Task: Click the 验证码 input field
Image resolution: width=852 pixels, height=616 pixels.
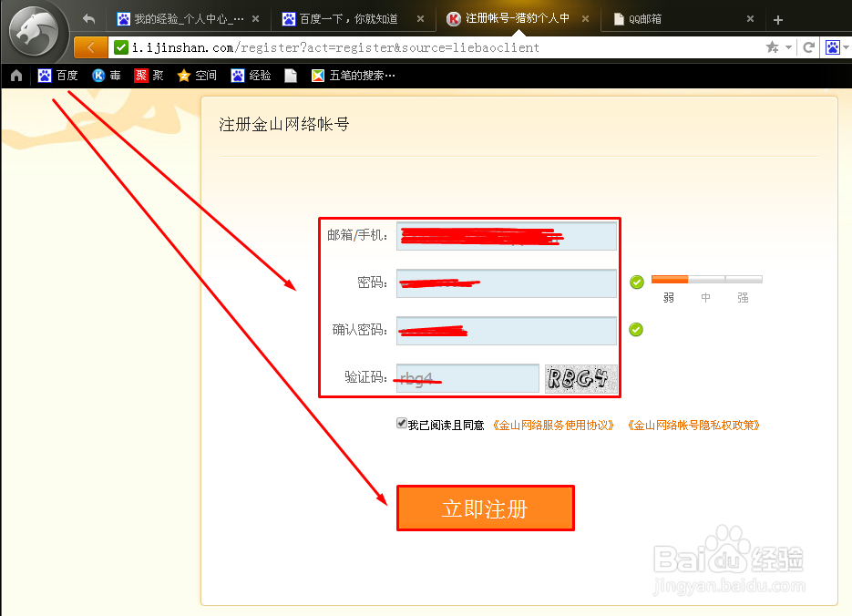Action: click(467, 378)
